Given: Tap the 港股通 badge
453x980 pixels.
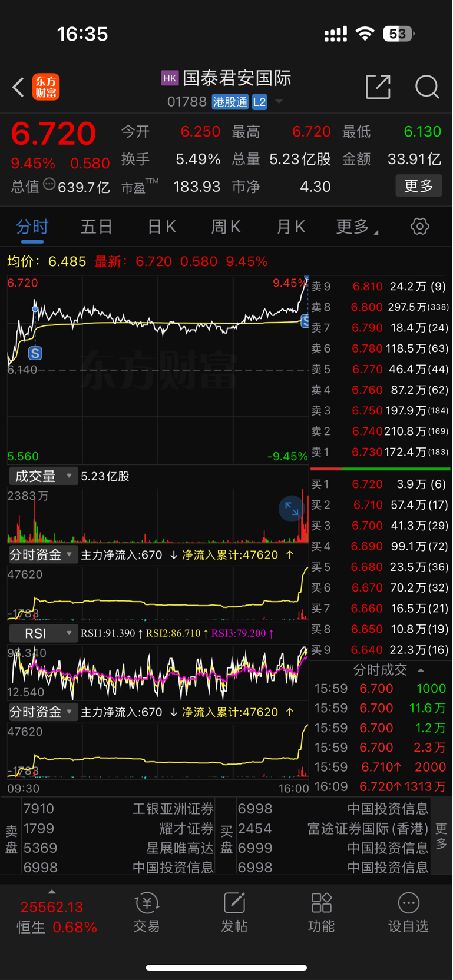Looking at the screenshot, I should point(230,102).
